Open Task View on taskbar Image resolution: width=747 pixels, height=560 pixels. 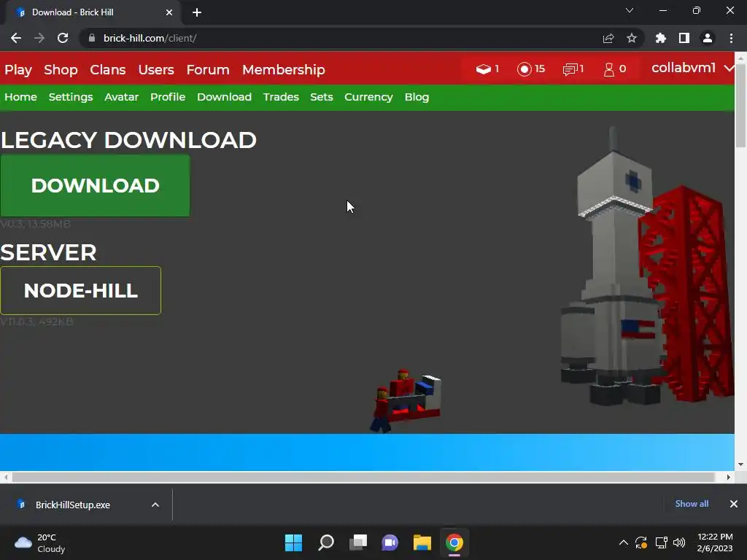[358, 542]
